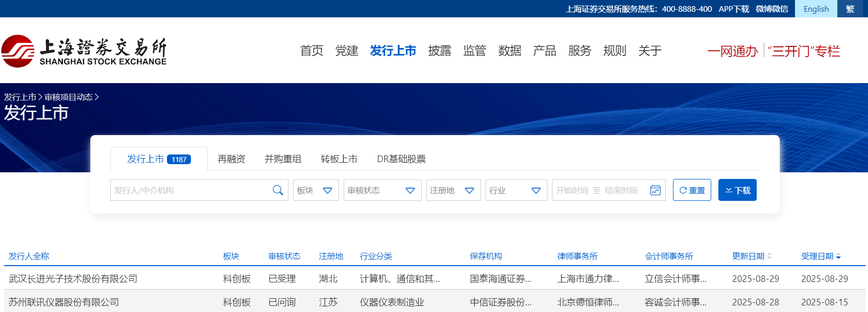Viewport: 868px width, 312px height.
Task: Click the 发行上市 breadcrumb link
Action: (20, 97)
